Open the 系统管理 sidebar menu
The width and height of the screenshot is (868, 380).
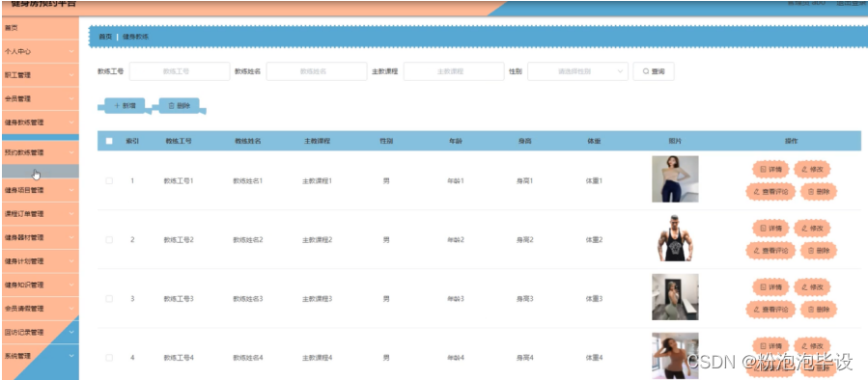tap(41, 356)
